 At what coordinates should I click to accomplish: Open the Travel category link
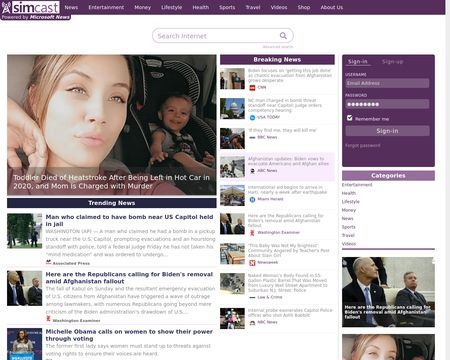348,235
